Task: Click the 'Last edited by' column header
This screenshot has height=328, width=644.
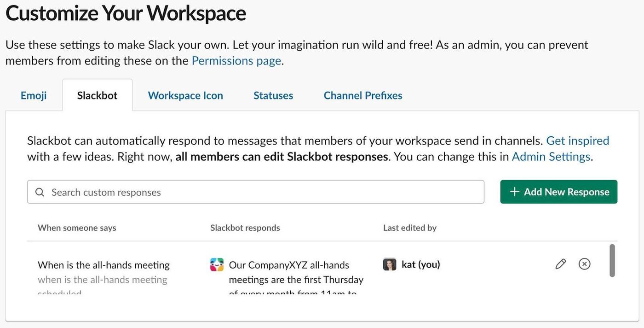Action: point(409,228)
